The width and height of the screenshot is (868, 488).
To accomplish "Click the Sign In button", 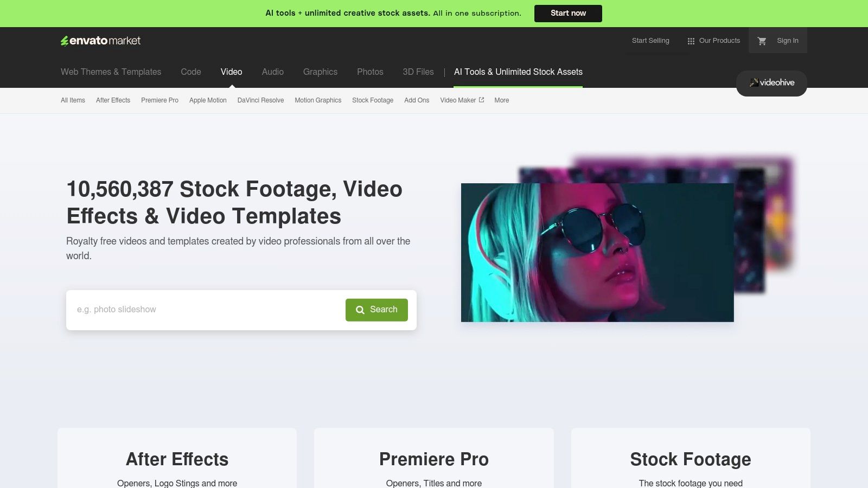I will (787, 40).
